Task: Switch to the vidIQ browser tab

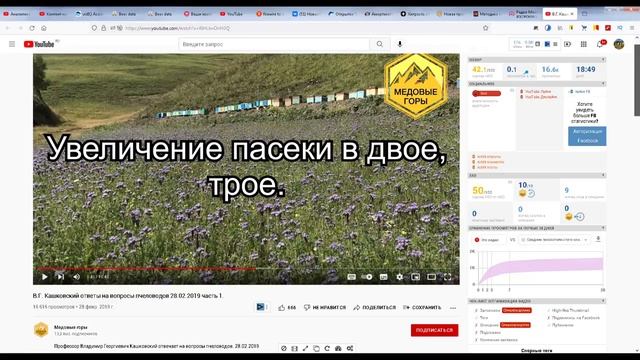Action: [89, 13]
